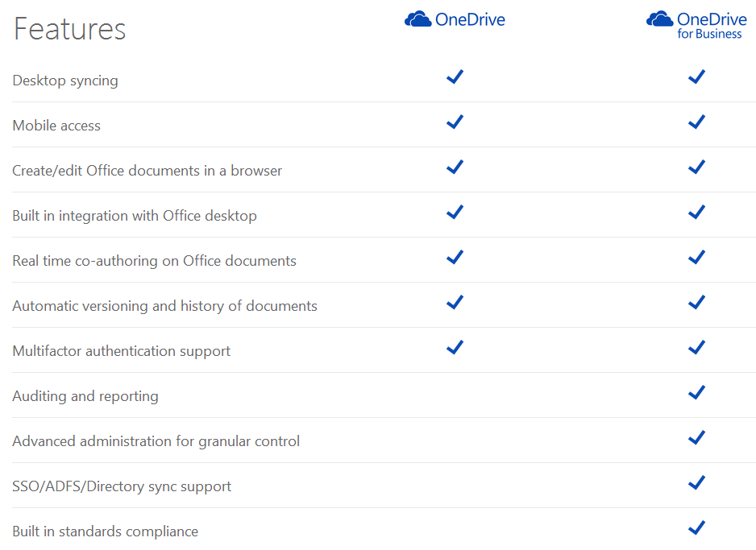Select the 'Desktop syncing' feature label
The image size is (756, 550).
65,81
